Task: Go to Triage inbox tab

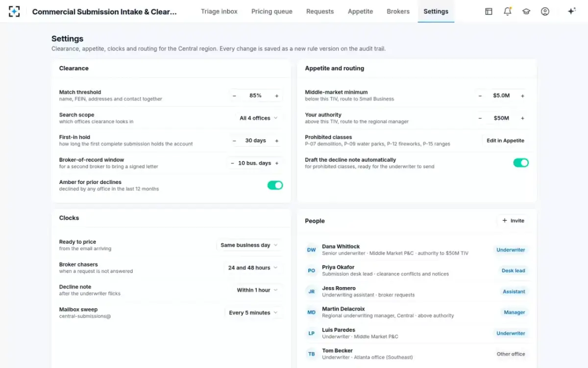Action: (219, 11)
